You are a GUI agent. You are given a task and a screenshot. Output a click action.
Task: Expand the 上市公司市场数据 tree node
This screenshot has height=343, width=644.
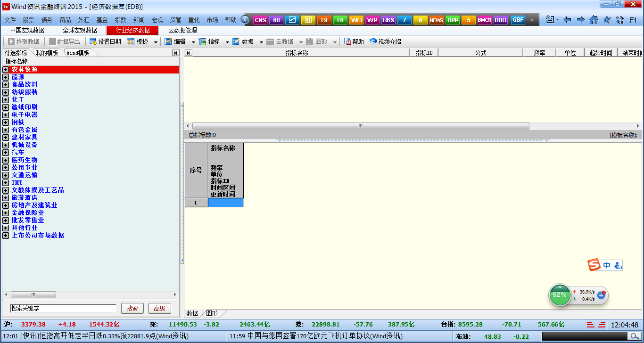(6, 236)
